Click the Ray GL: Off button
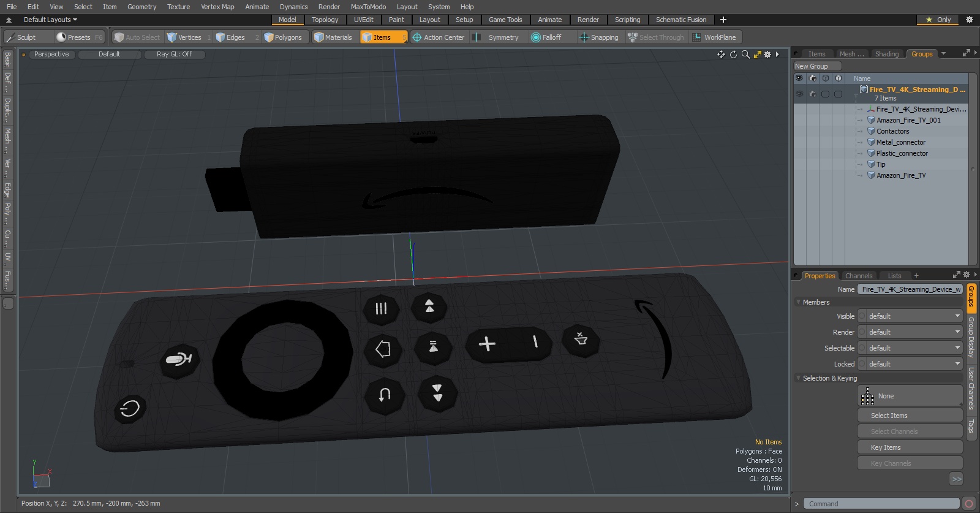This screenshot has width=980, height=513. pos(174,54)
